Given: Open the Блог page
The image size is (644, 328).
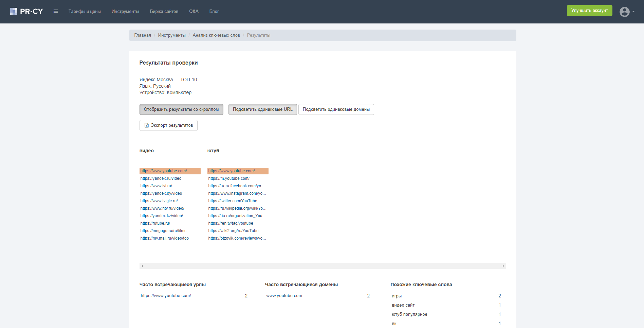Looking at the screenshot, I should (x=214, y=12).
